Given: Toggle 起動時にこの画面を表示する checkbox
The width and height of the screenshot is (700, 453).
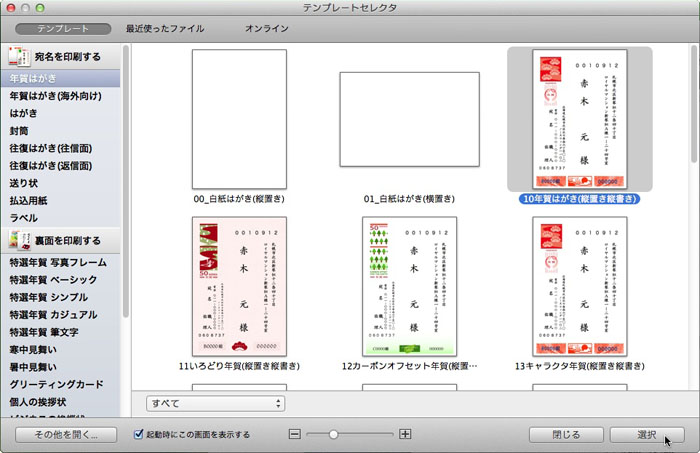Looking at the screenshot, I should point(140,435).
